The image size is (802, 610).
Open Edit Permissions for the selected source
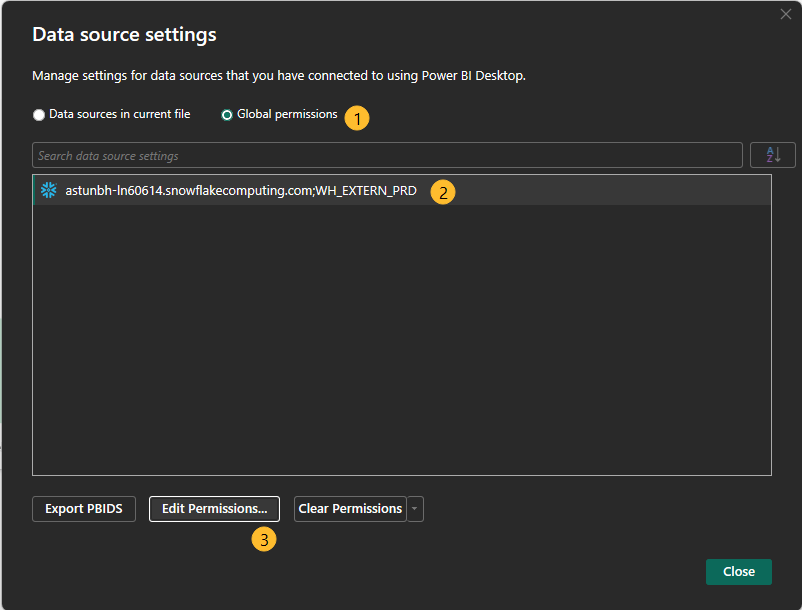(x=214, y=509)
